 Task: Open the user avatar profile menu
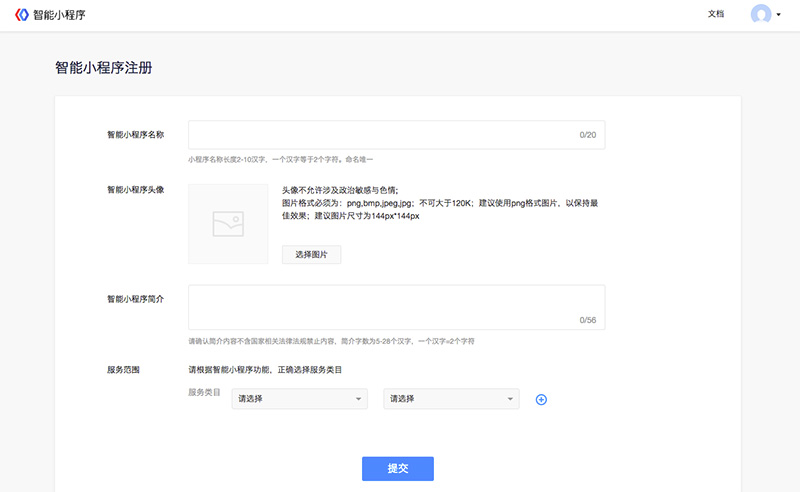coord(761,15)
